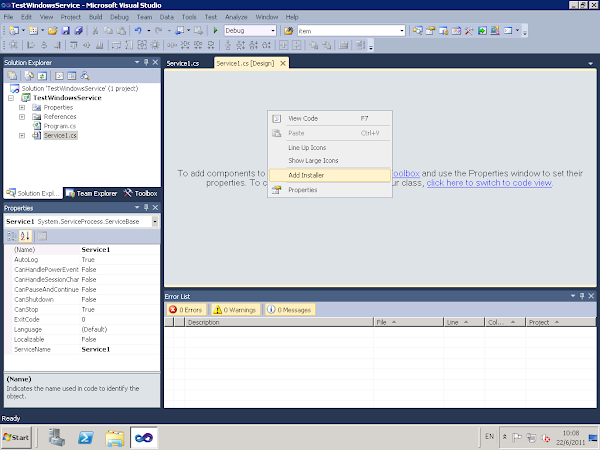Pin the Properties panel

(146, 207)
